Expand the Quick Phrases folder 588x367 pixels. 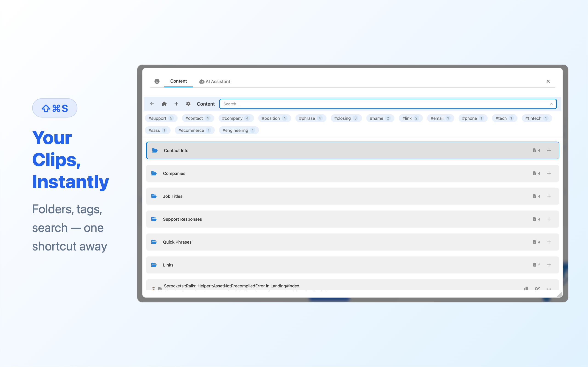177,242
